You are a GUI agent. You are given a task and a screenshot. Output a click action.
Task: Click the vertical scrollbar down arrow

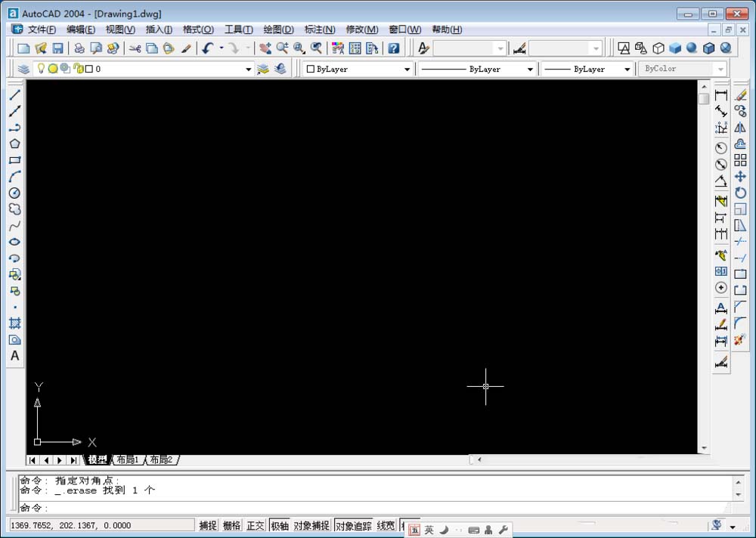pyautogui.click(x=704, y=448)
